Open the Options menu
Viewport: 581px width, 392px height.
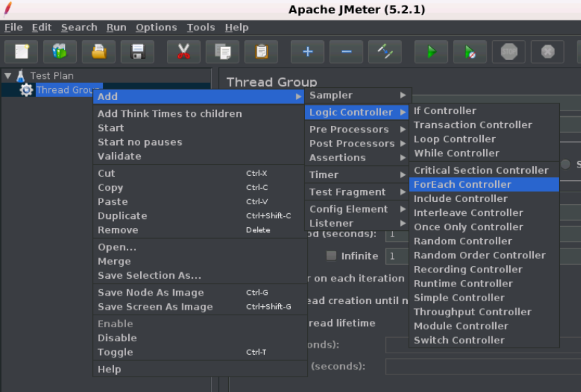point(156,27)
